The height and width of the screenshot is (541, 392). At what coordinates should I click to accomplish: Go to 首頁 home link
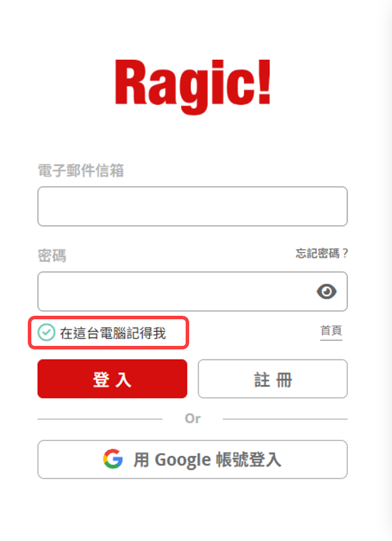(331, 331)
